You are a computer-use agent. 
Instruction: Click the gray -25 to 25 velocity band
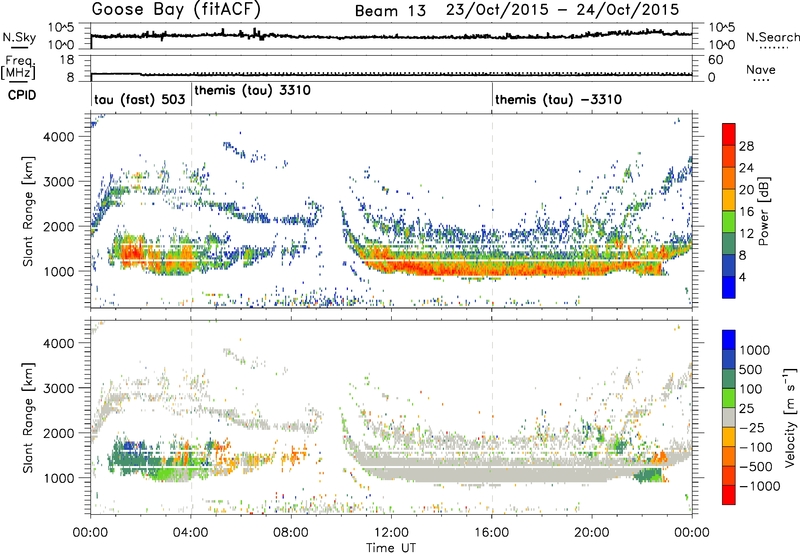pyautogui.click(x=729, y=418)
